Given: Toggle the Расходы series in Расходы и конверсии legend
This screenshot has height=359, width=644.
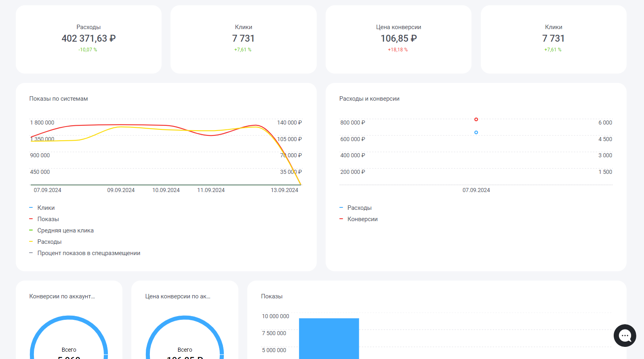Looking at the screenshot, I should click(x=356, y=208).
